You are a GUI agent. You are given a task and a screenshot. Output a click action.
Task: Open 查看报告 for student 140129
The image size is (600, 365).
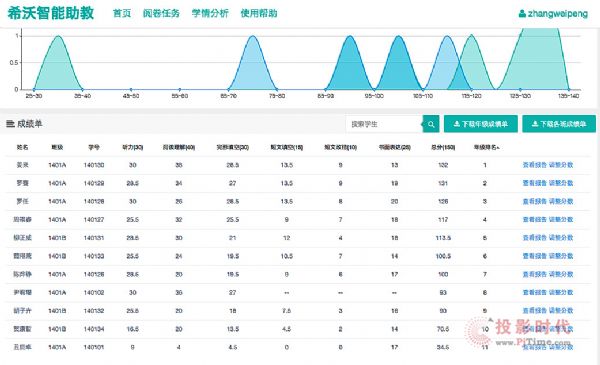tap(535, 183)
